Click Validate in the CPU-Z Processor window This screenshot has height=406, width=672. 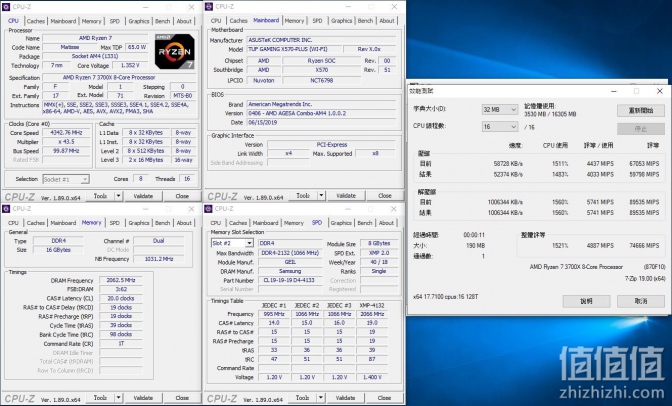pyautogui.click(x=143, y=196)
